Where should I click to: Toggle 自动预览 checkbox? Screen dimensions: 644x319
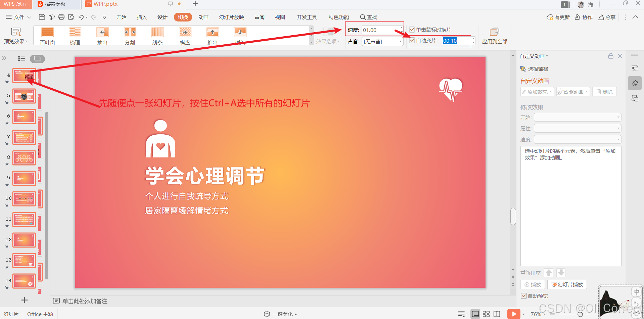[x=524, y=296]
